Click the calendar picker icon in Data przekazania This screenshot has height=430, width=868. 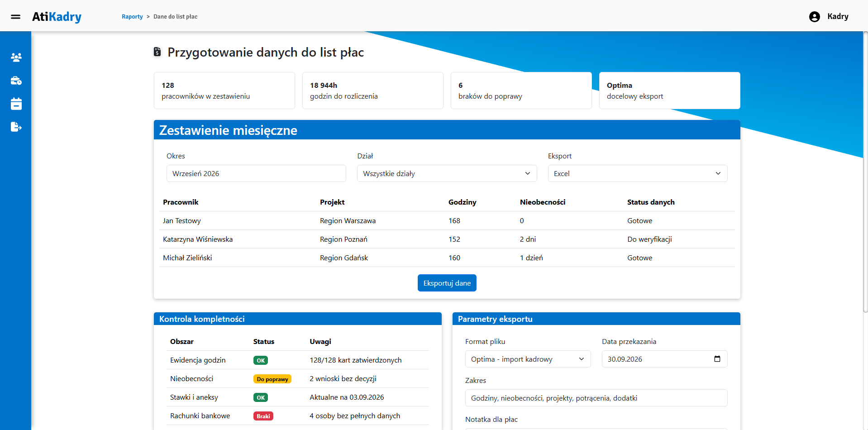point(717,359)
